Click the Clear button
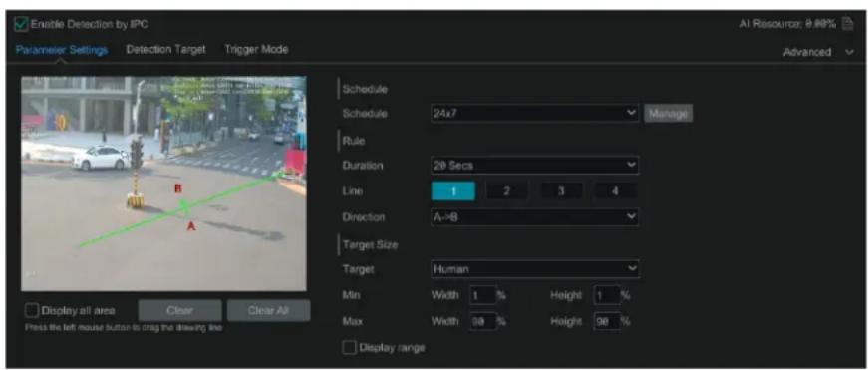868x370 pixels. click(x=180, y=311)
